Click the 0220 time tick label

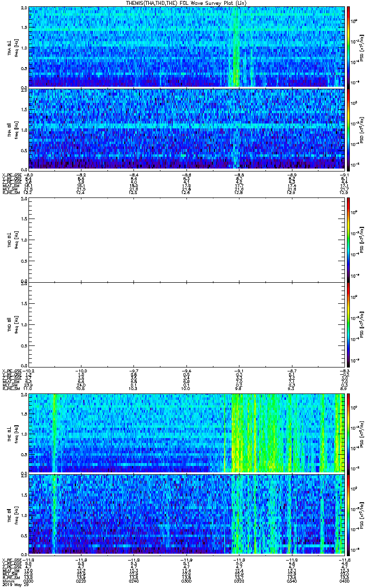coord(81,581)
